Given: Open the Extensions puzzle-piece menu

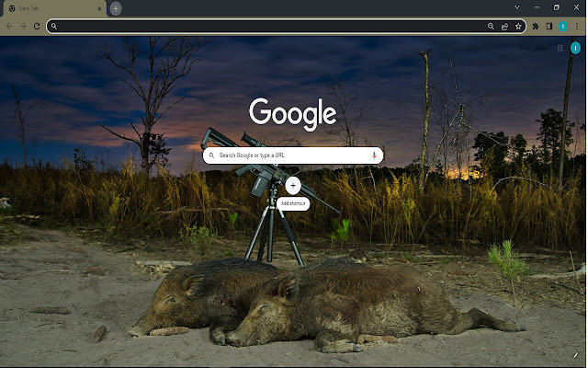Looking at the screenshot, I should coord(536,27).
